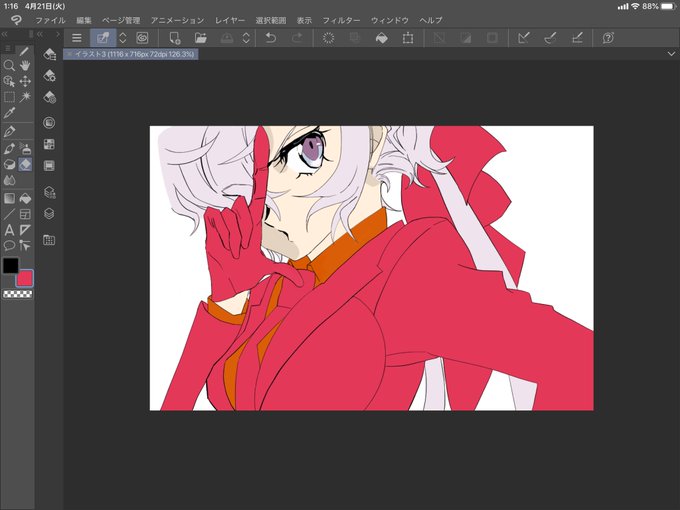Choose the transparent checkered color swatch
The width and height of the screenshot is (680, 510).
coord(17,294)
